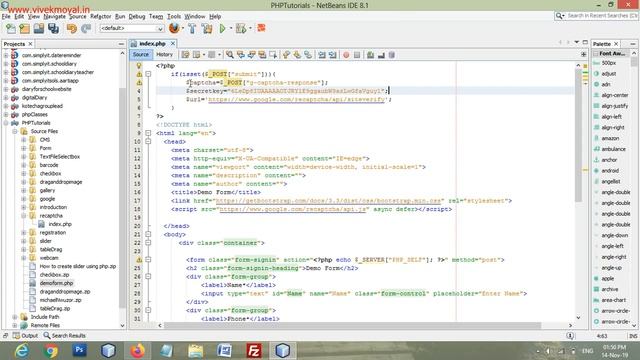
Task: Click the Clean and Build icon
Action: pos(207,29)
